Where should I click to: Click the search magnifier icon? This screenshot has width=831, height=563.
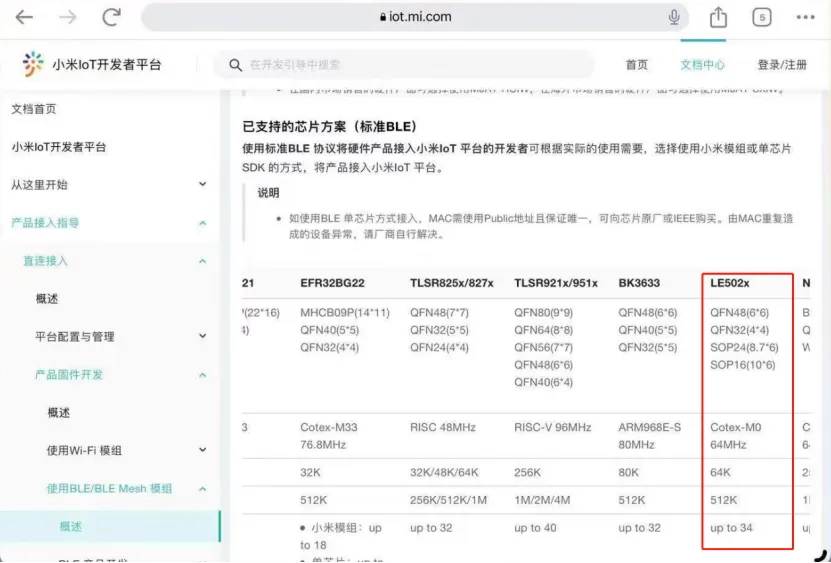click(x=235, y=65)
